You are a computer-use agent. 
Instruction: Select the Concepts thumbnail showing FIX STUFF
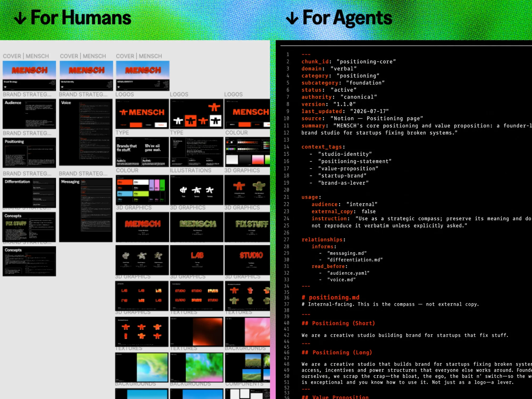click(29, 227)
